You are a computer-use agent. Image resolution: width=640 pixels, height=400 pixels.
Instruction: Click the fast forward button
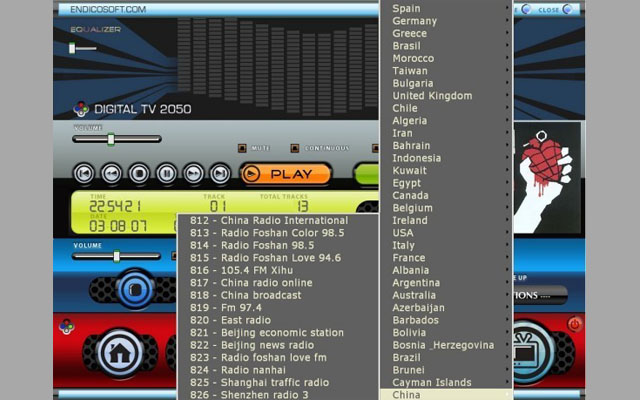(193, 173)
